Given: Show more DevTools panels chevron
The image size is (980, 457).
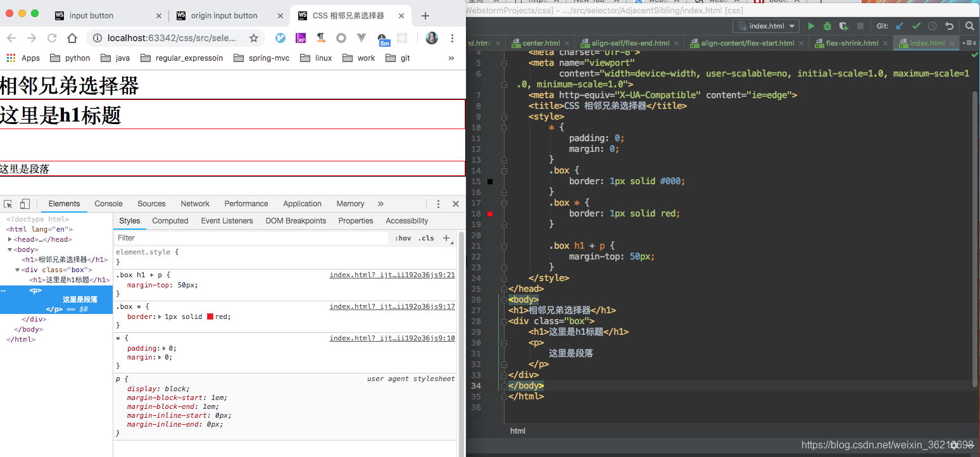Looking at the screenshot, I should click(380, 204).
